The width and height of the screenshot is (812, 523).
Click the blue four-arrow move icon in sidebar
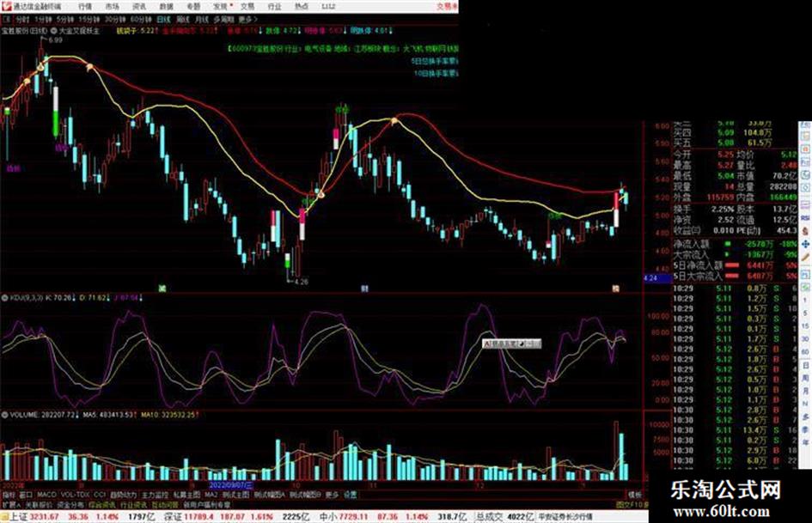806,245
